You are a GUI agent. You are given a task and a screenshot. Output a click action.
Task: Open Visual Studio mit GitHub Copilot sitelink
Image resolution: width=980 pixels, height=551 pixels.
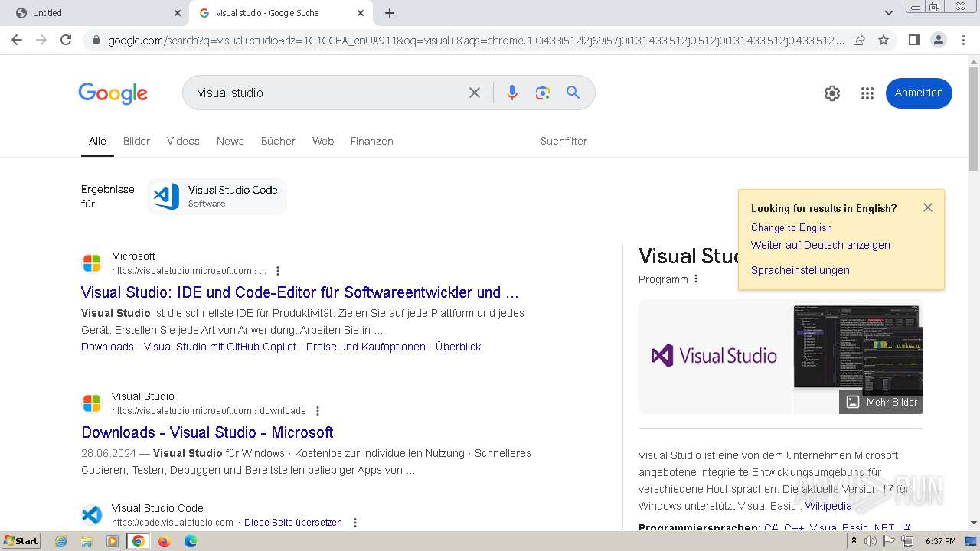point(220,347)
